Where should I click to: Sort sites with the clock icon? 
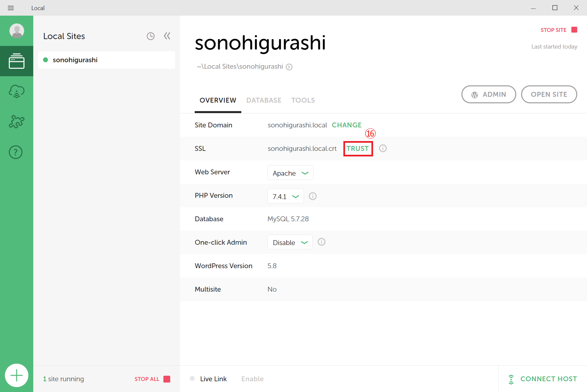[x=150, y=36]
